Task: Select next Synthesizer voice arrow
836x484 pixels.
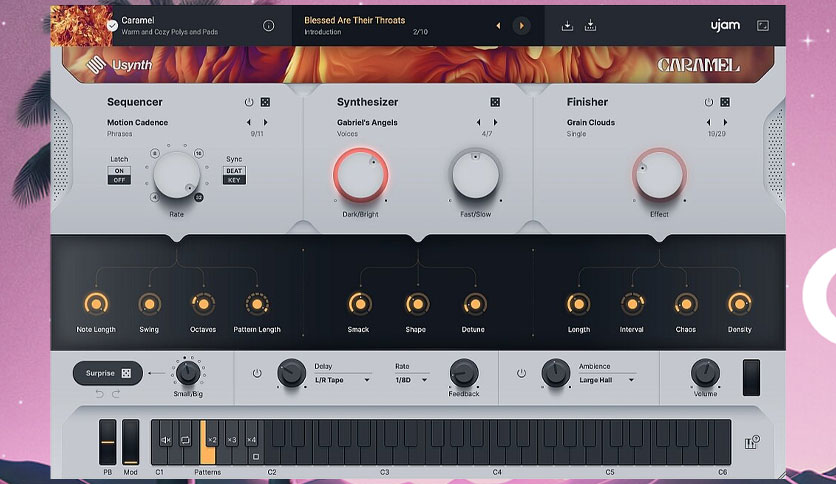Action: tap(495, 123)
